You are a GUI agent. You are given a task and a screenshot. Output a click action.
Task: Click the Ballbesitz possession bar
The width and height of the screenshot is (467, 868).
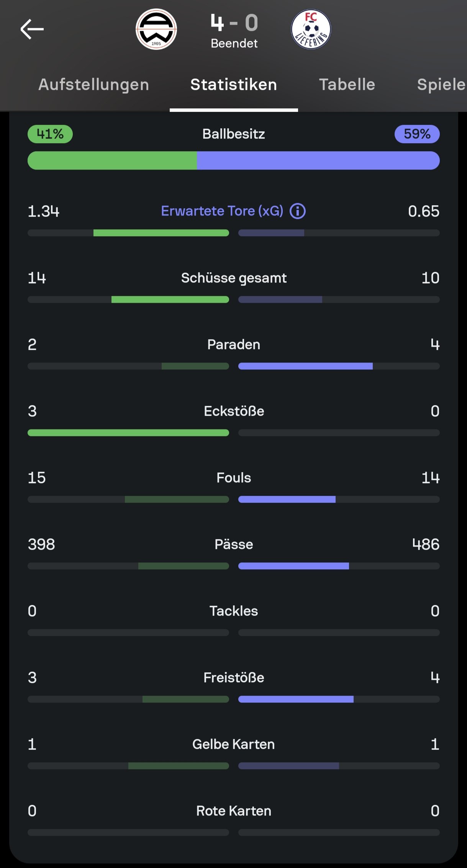click(x=234, y=160)
